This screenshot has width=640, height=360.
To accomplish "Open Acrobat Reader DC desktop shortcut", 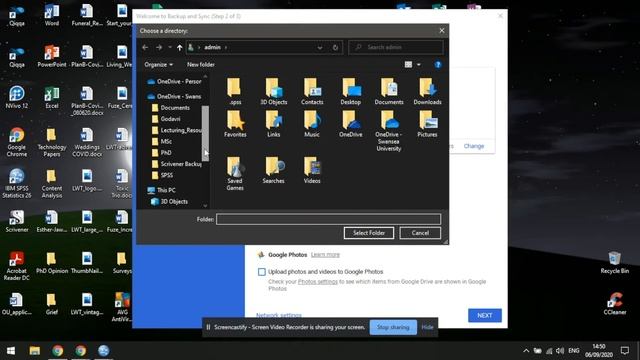I will 17,266.
